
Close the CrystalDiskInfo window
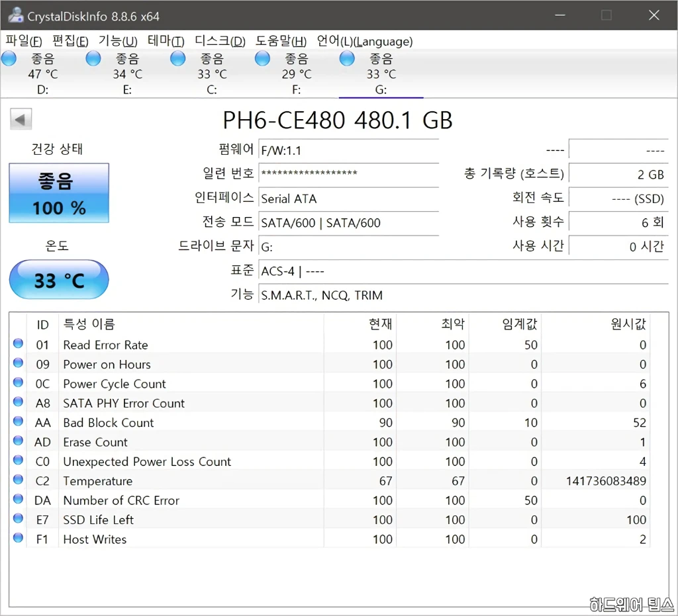(654, 15)
